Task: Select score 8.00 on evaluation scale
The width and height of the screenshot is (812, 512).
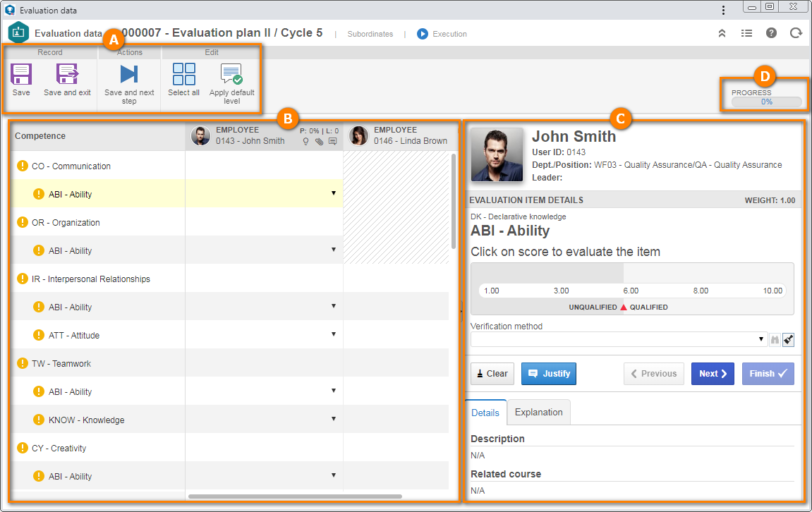Action: (x=701, y=291)
